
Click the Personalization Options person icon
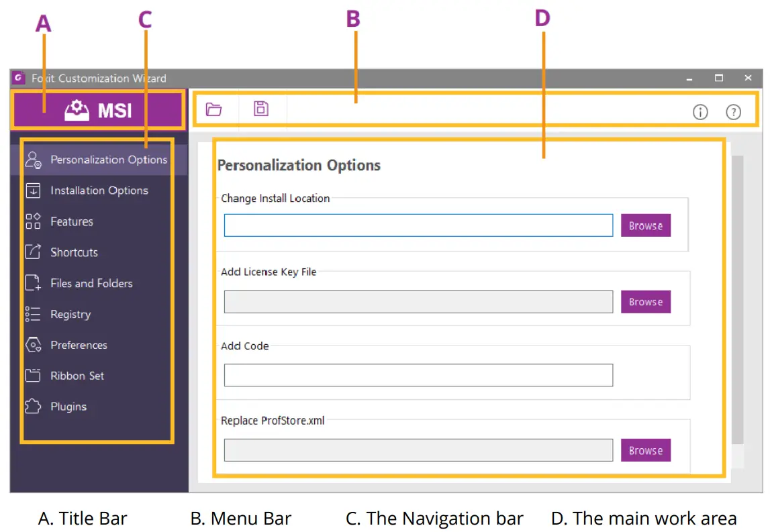click(33, 160)
